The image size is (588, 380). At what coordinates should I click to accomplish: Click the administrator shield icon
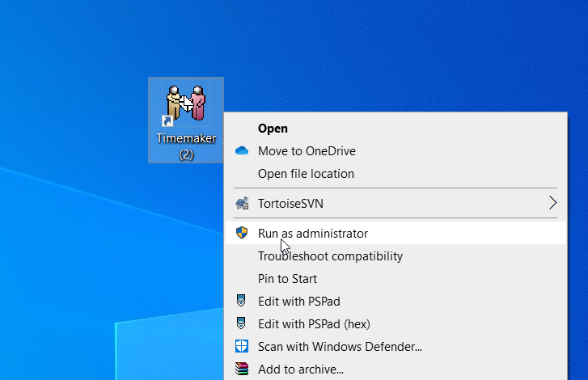tap(242, 233)
